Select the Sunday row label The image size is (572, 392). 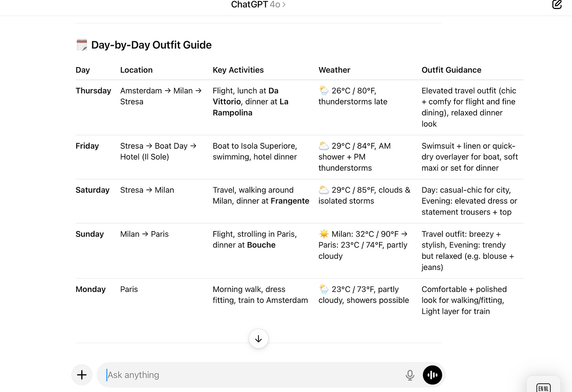coord(90,234)
